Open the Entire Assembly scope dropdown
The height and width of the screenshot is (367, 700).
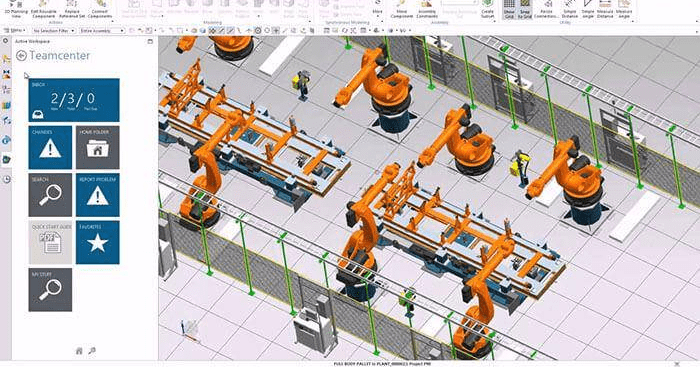103,31
